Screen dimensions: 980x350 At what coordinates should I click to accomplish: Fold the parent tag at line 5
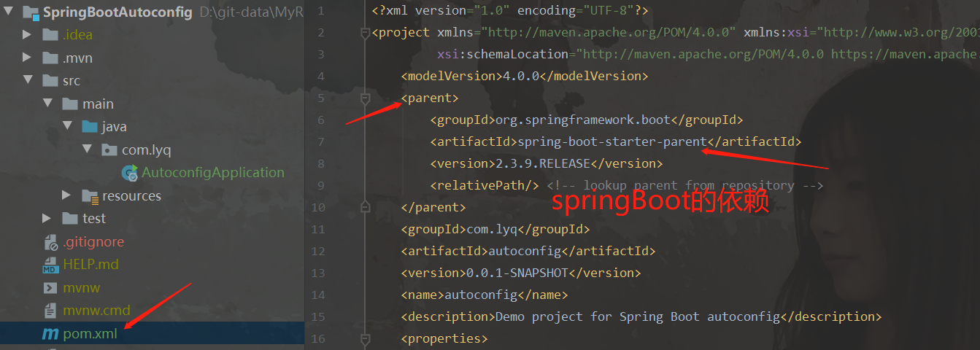pos(366,98)
